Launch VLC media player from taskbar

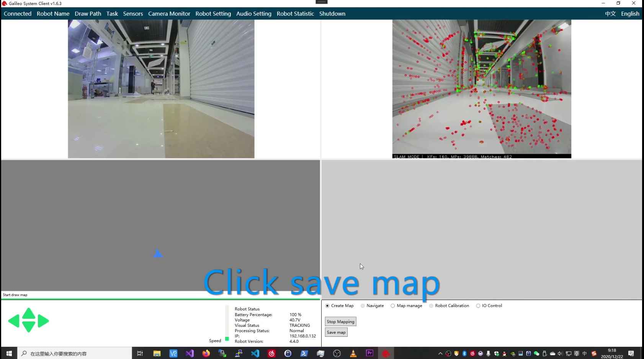353,353
